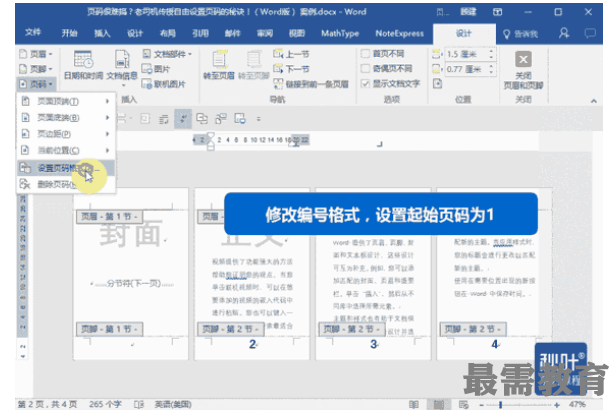Choose 设置页码格式 menu entry

[66, 168]
